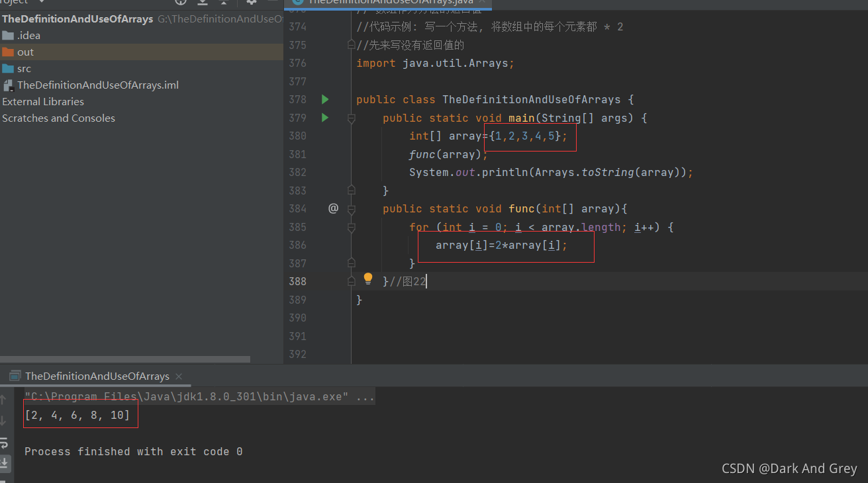The image size is (868, 483).
Task: Click comment '//先来写没有返回值的' on line 375
Action: pos(410,45)
